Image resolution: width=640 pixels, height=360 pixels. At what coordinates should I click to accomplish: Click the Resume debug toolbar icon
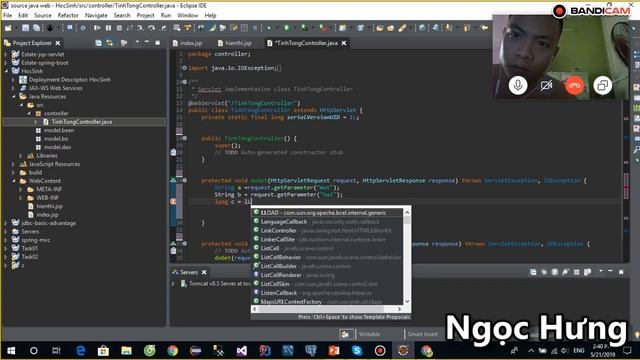(x=97, y=28)
